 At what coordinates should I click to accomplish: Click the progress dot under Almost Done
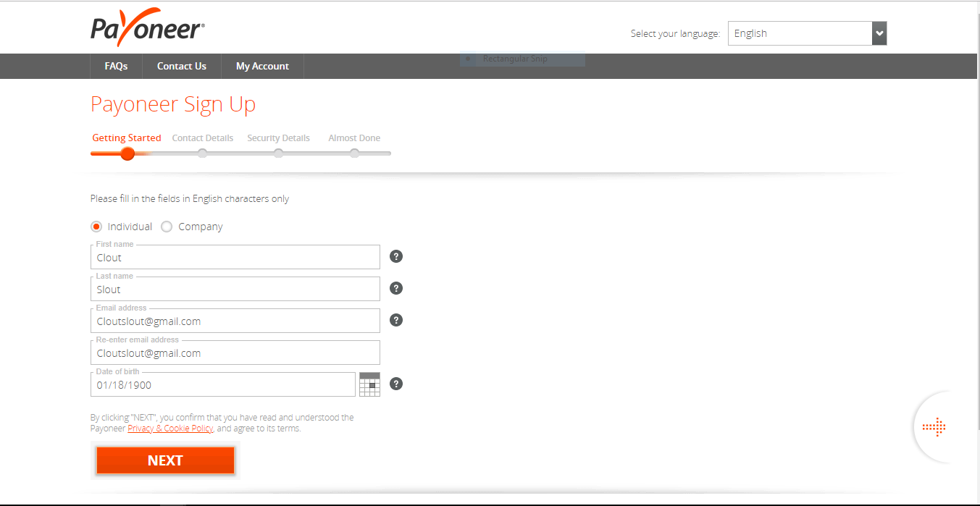click(x=354, y=153)
